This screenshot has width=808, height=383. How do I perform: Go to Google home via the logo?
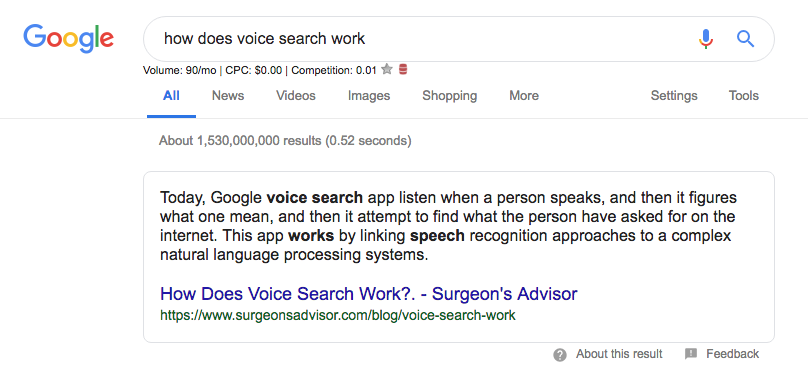[x=69, y=39]
